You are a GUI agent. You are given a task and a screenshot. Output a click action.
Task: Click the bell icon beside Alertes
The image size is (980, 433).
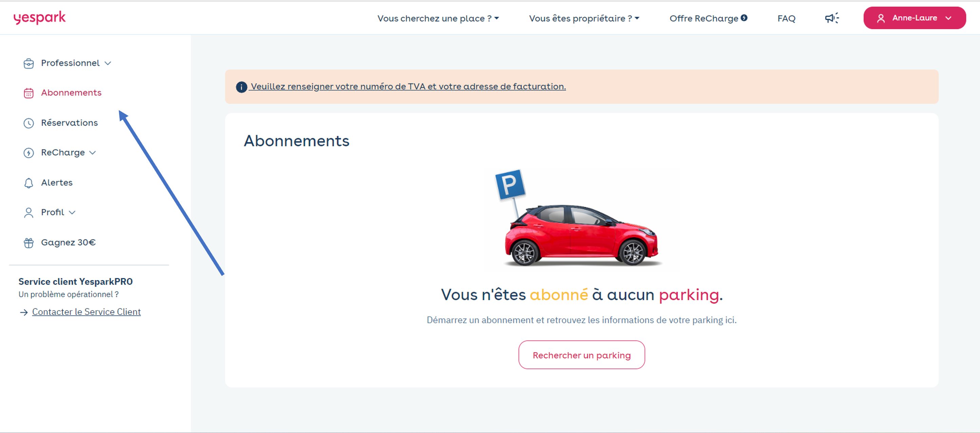pyautogui.click(x=28, y=183)
